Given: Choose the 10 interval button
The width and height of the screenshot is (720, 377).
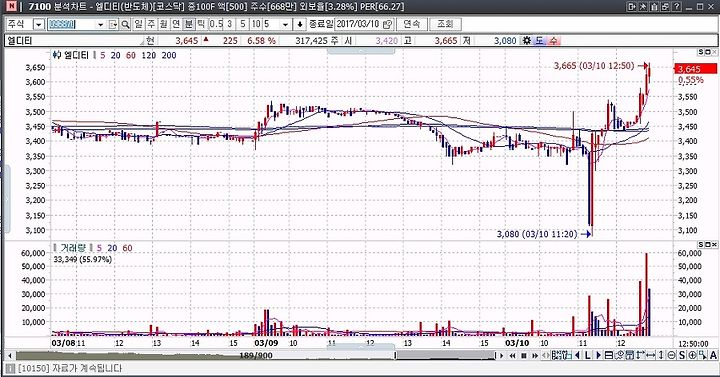Looking at the screenshot, I should pyautogui.click(x=256, y=24).
